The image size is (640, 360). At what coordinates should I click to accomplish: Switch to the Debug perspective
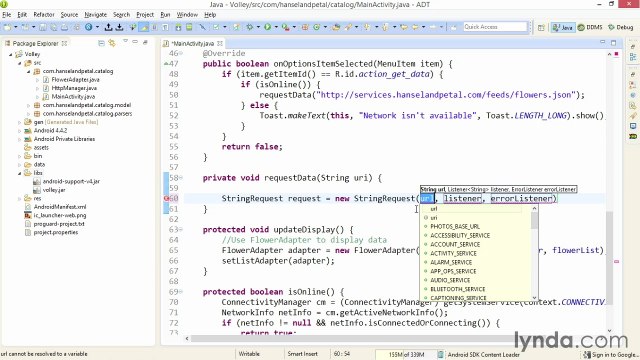coord(621,27)
